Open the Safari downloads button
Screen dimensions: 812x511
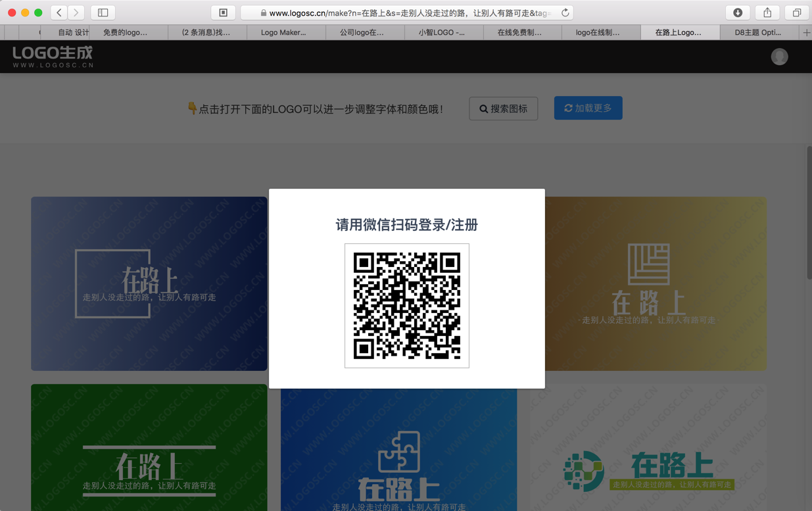click(738, 12)
